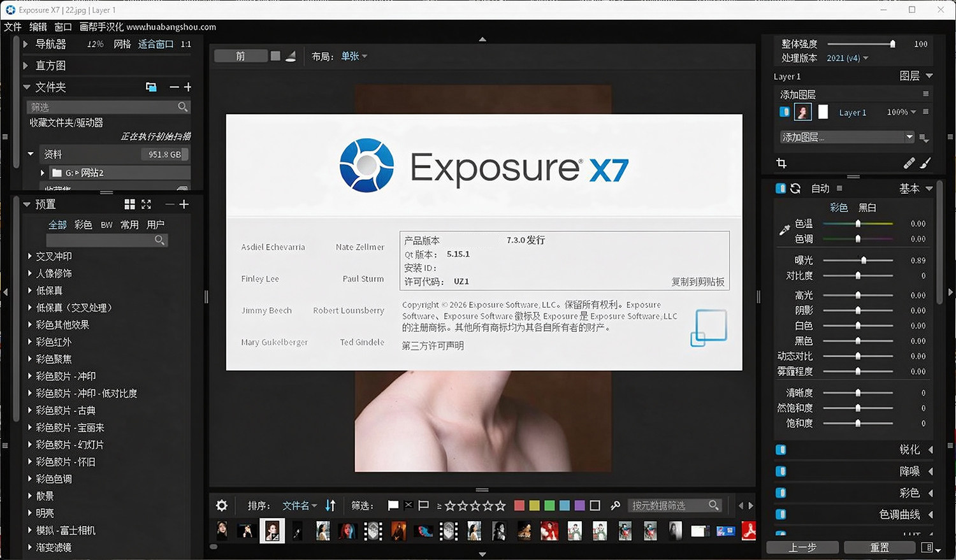This screenshot has width=956, height=560.
Task: Toggle the 锐化 panel switch
Action: coord(781,450)
